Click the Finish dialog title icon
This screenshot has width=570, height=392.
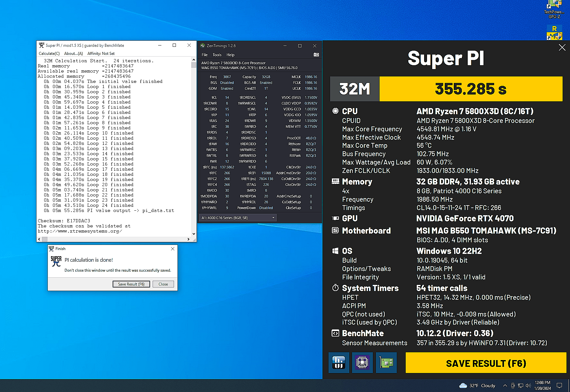51,248
